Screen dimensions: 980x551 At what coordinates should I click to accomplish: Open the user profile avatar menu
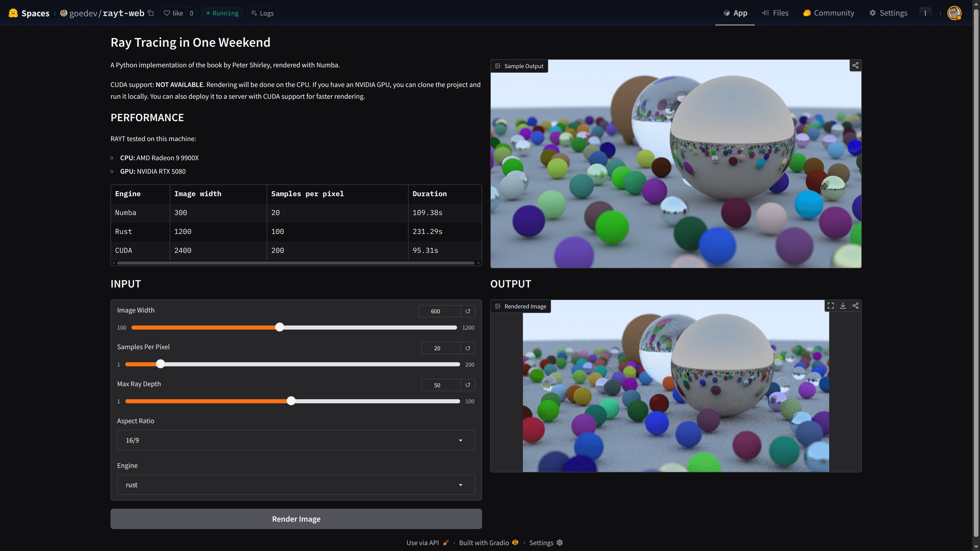point(954,13)
